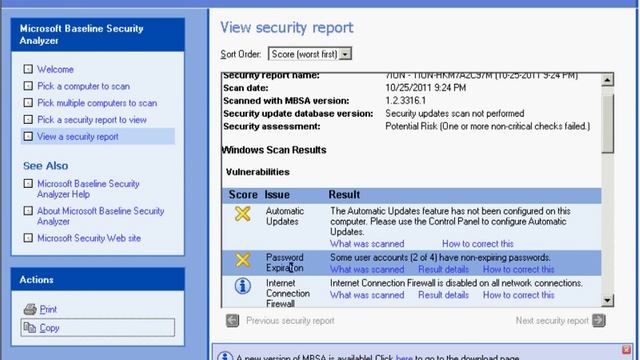Click the report scrollbar down arrow
640x360 pixels.
(607, 301)
